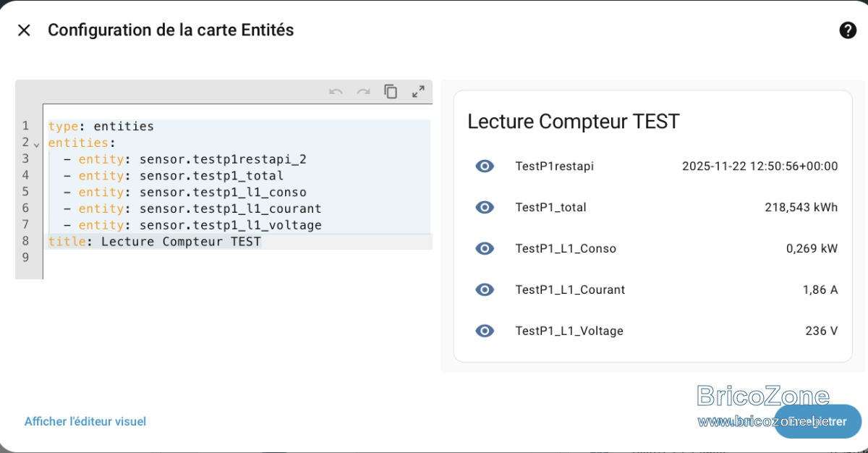Open TestP1_L1_Voltage entity name
The width and height of the screenshot is (868, 453).
pyautogui.click(x=569, y=331)
